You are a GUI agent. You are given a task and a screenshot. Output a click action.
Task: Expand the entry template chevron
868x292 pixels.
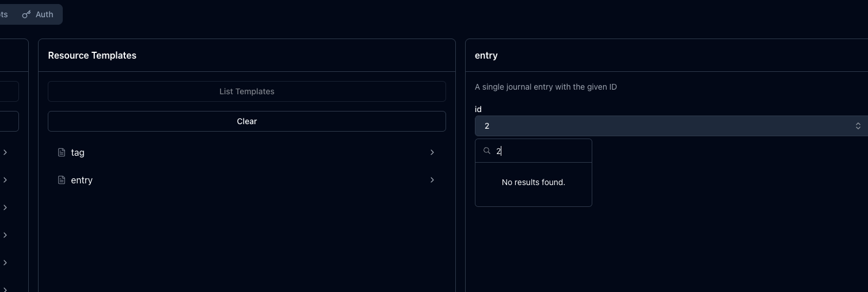tap(432, 180)
